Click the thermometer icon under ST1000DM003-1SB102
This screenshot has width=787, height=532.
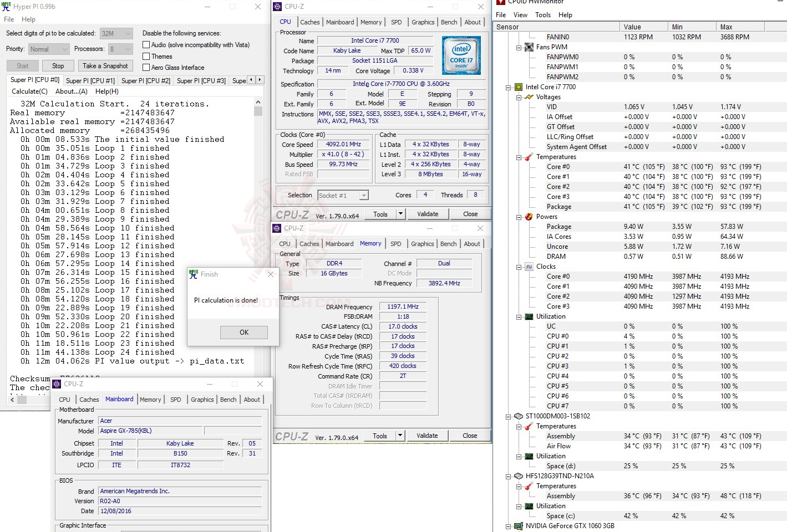pyautogui.click(x=529, y=426)
